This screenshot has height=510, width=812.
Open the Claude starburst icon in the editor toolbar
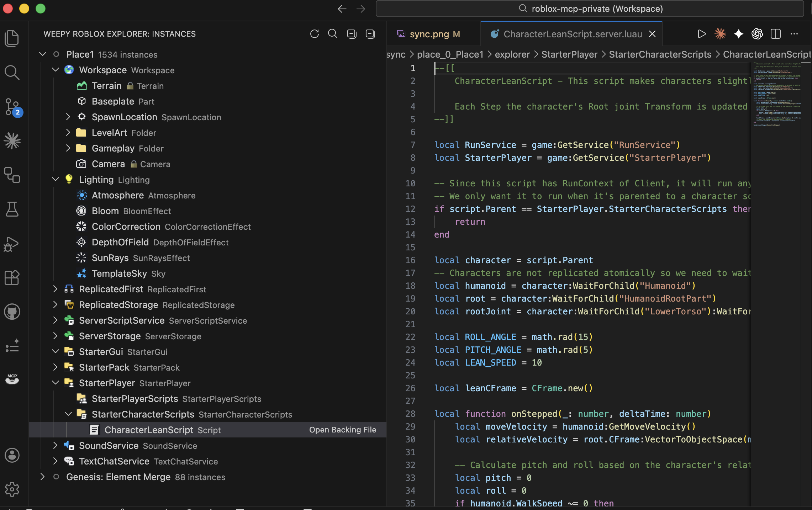coord(720,34)
